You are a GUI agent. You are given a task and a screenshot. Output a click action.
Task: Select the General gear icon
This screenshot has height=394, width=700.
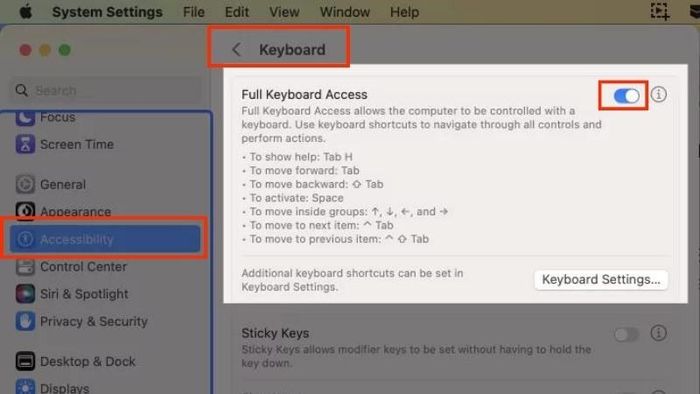(x=25, y=184)
